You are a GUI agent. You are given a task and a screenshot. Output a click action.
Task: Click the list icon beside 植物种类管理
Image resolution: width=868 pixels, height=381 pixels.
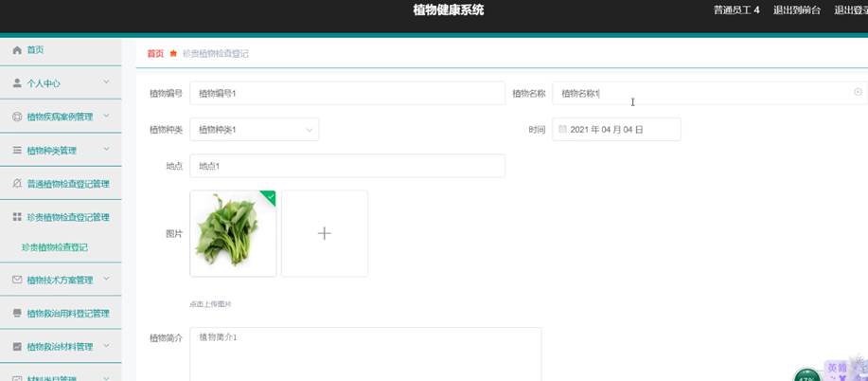click(17, 151)
